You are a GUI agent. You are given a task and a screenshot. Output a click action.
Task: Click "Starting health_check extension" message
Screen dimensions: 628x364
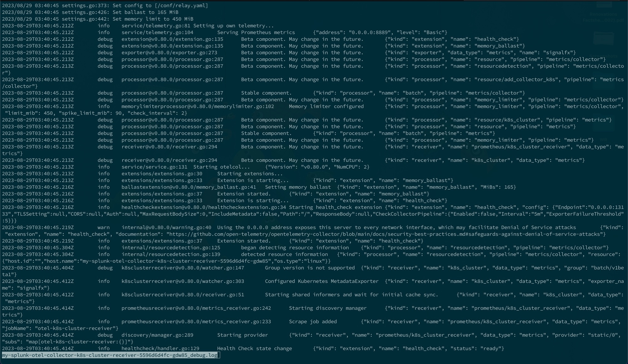coord(335,208)
